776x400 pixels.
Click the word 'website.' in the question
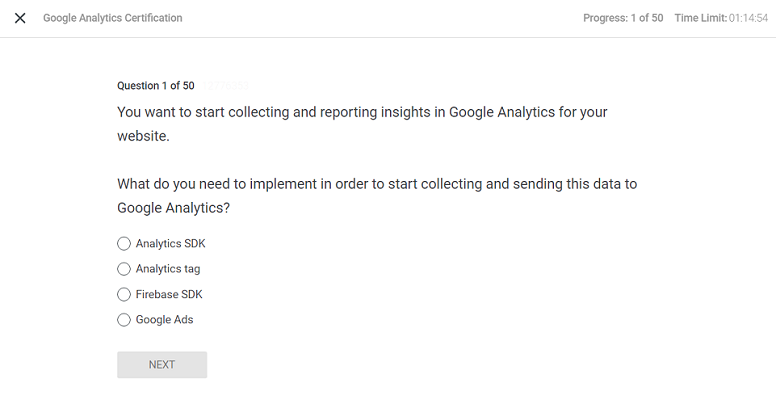[x=143, y=136]
